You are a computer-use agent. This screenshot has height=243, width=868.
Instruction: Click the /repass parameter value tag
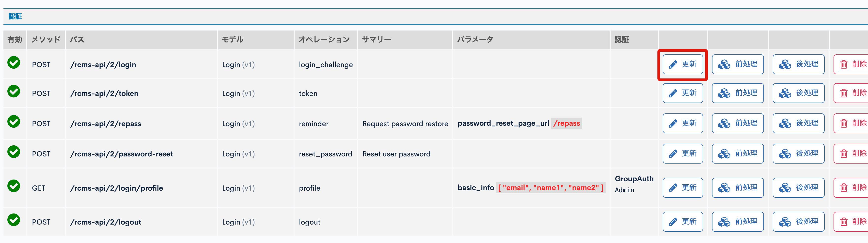click(567, 123)
